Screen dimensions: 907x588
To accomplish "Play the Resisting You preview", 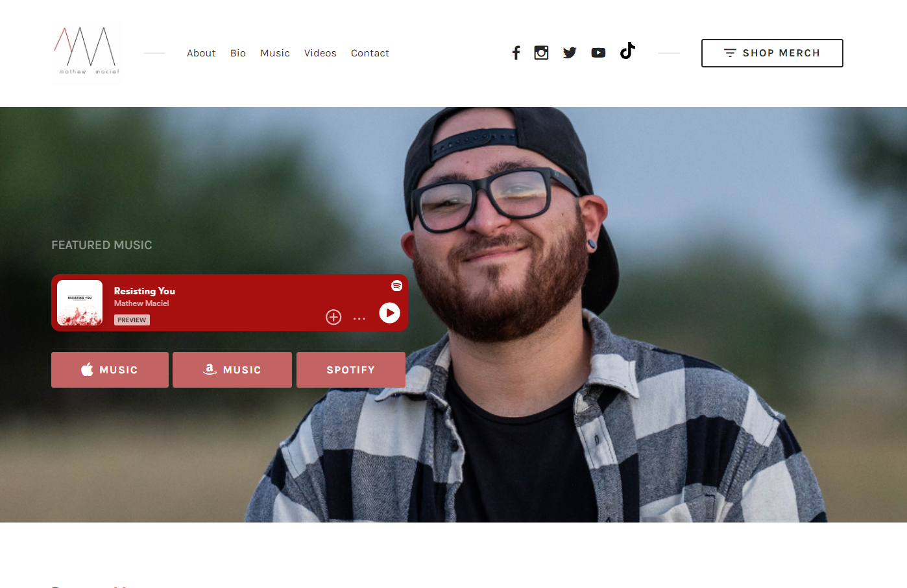I will [x=389, y=313].
